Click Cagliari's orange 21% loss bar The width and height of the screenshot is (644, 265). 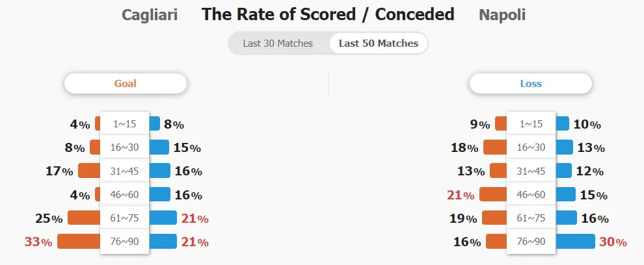(493, 194)
